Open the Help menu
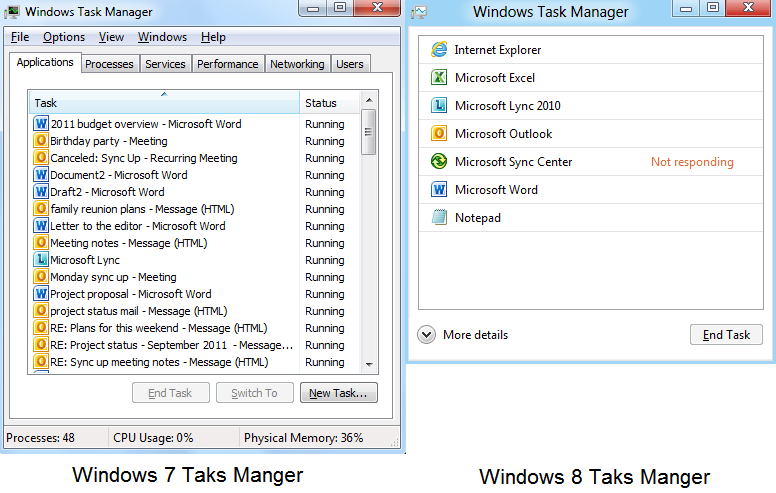This screenshot has width=776, height=493. click(x=213, y=37)
